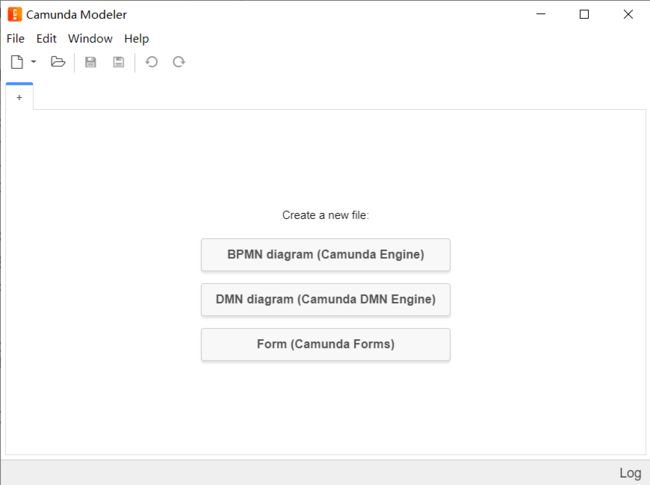The height and width of the screenshot is (485, 650).
Task: Click the 'Create a new file:' text
Action: [325, 215]
